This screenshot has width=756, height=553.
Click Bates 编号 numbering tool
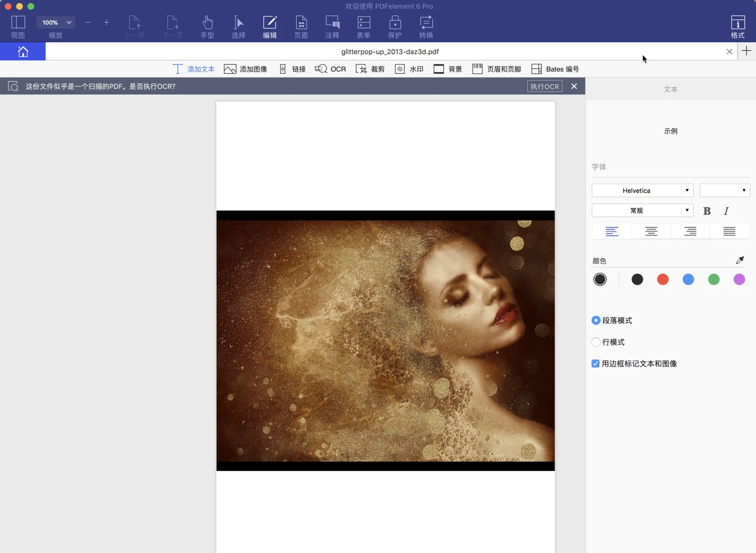click(555, 69)
